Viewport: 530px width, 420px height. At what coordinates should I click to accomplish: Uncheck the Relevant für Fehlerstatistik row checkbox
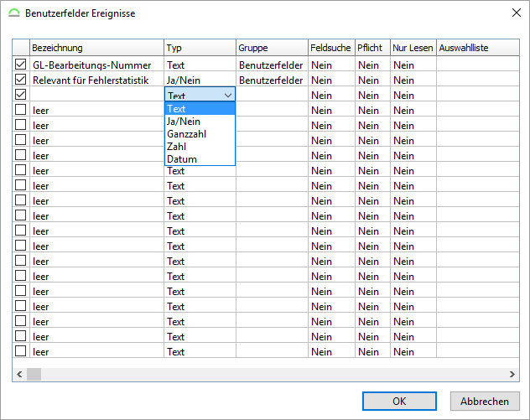coord(21,79)
